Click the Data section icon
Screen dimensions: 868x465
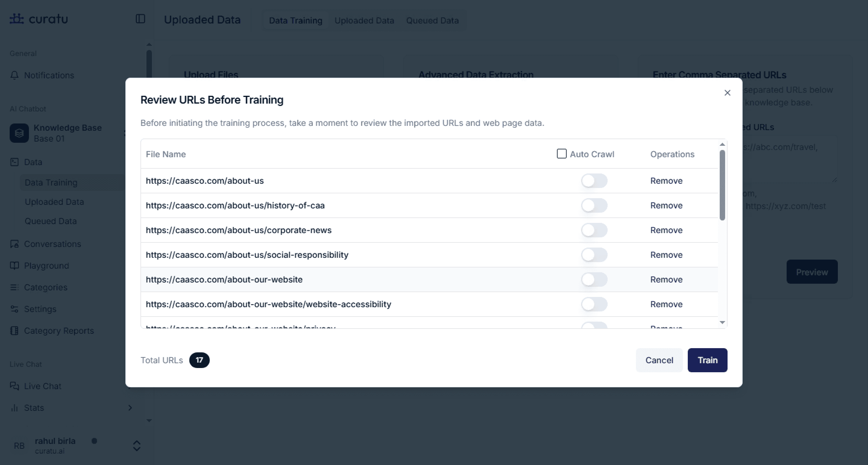(x=14, y=162)
